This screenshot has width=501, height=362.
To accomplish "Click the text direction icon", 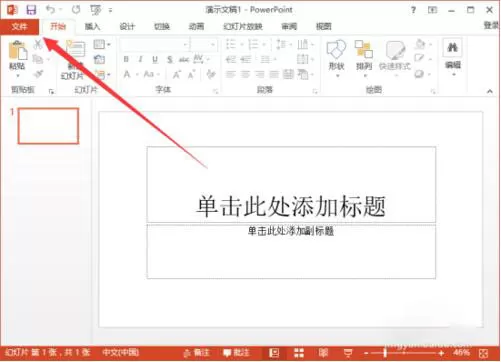I will pos(303,44).
